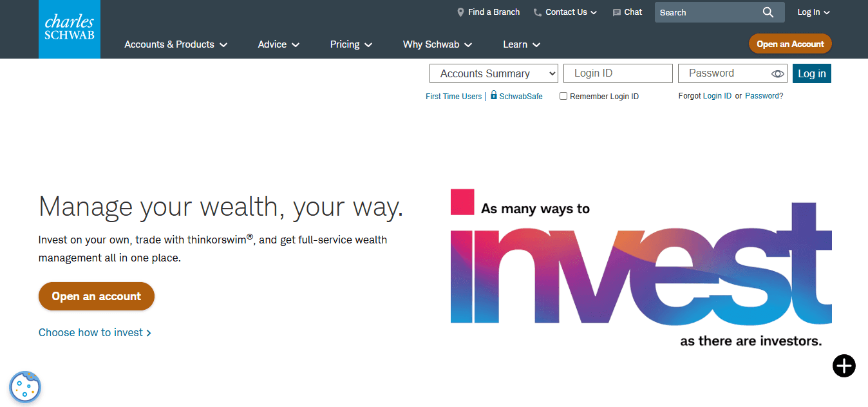Click the location pin for Find a Branch
Viewport: 868px width, 407px height.
click(x=460, y=12)
